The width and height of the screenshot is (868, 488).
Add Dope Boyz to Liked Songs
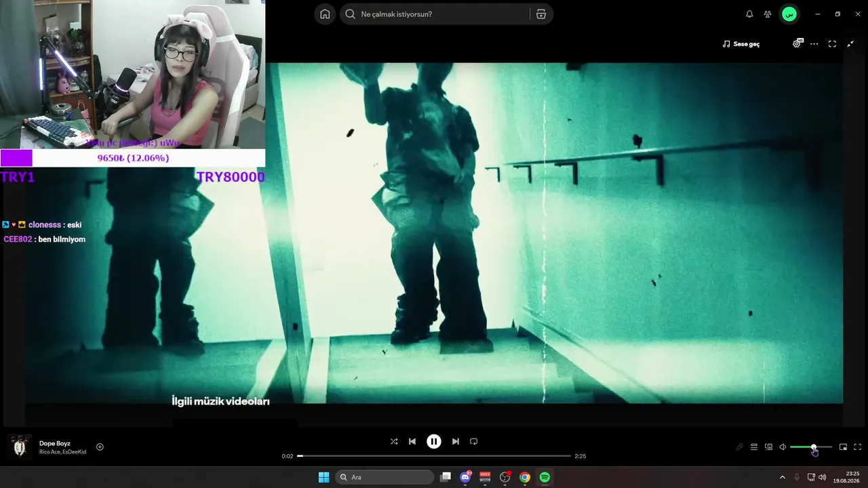coord(100,447)
